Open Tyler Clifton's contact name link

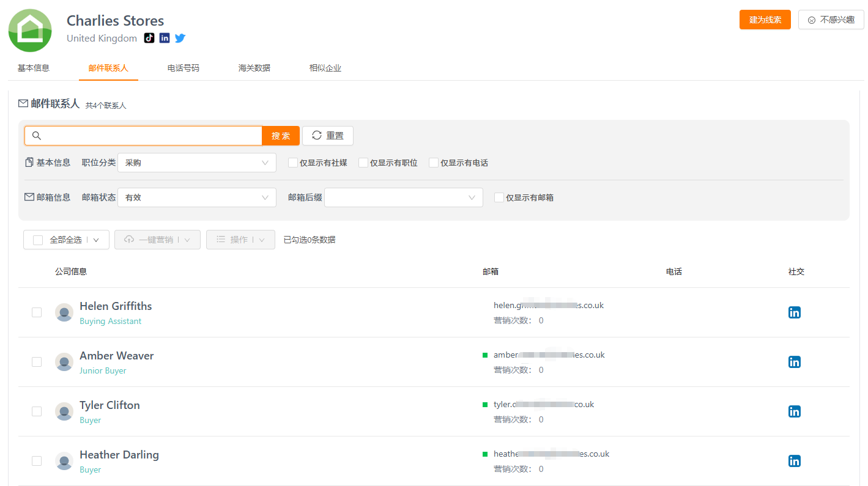pos(109,405)
